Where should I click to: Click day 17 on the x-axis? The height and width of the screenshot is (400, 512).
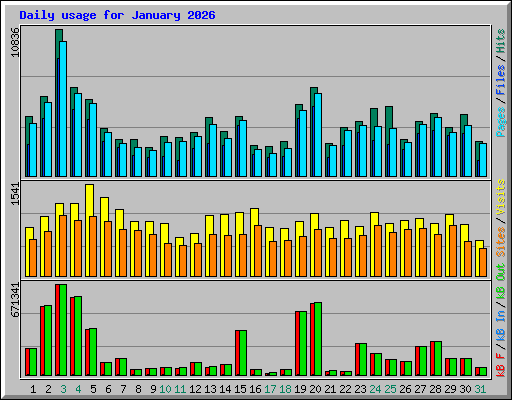[270, 389]
